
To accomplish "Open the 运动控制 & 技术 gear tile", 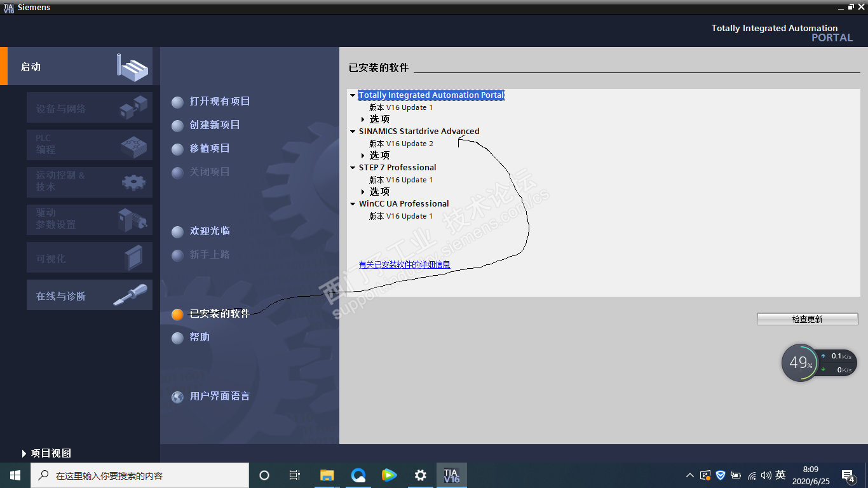I will point(90,182).
